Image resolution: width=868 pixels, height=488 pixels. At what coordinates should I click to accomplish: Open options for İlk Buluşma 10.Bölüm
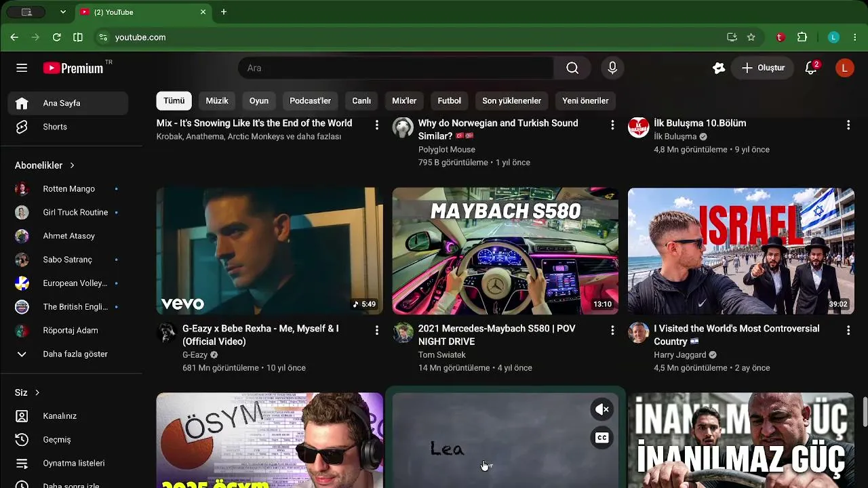pyautogui.click(x=848, y=125)
